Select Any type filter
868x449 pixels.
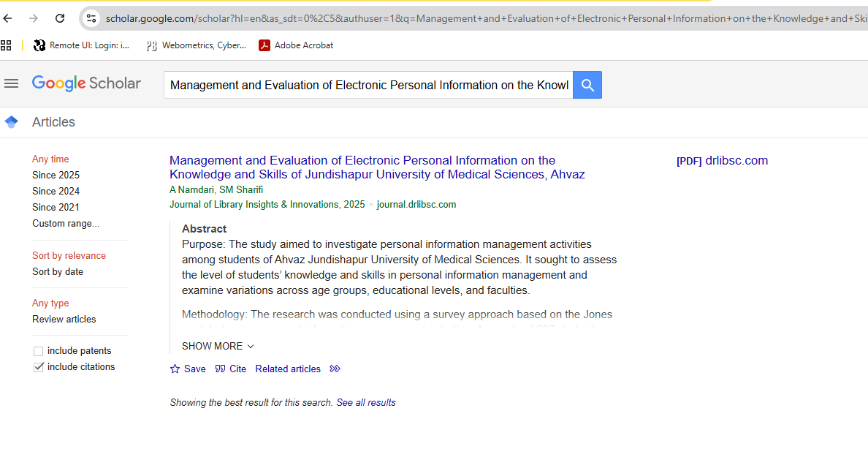click(x=50, y=303)
